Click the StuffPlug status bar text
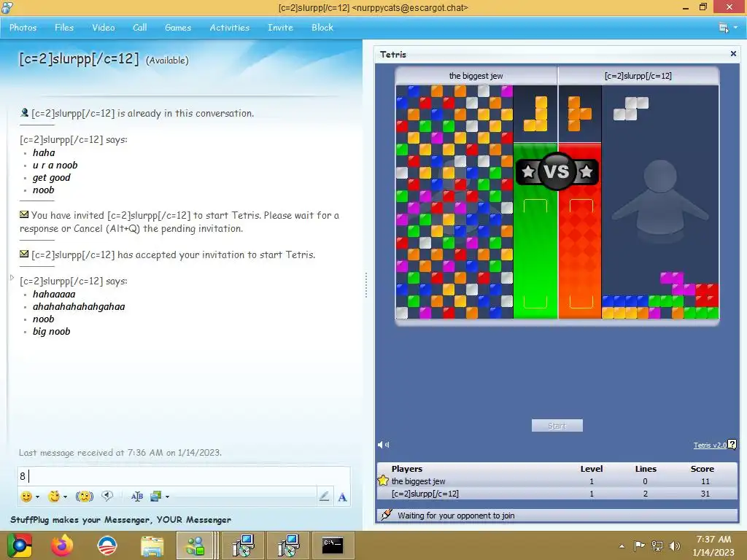The image size is (747, 560). 120,519
